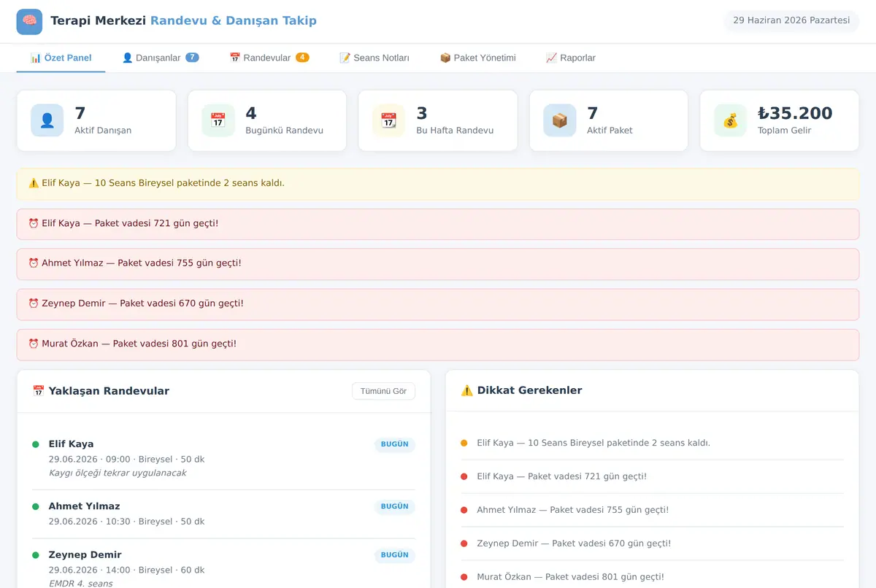876x588 pixels.
Task: Select Elif Kaya in Yaklaşan Randevular
Action: point(72,444)
